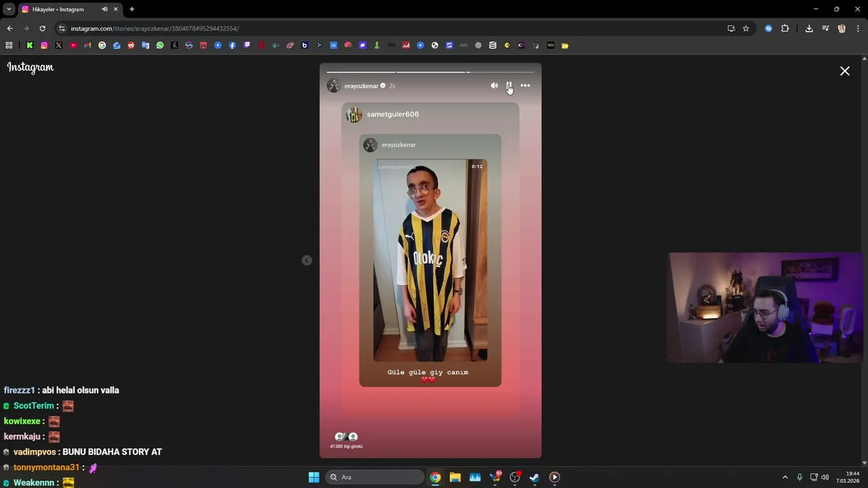Viewport: 868px width, 488px height.
Task: Go back in the browser
Action: pos(9,28)
